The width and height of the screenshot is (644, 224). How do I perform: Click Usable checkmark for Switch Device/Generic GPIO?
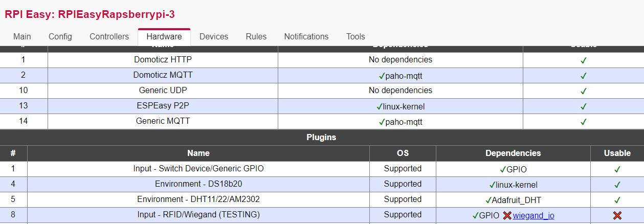[617, 169]
